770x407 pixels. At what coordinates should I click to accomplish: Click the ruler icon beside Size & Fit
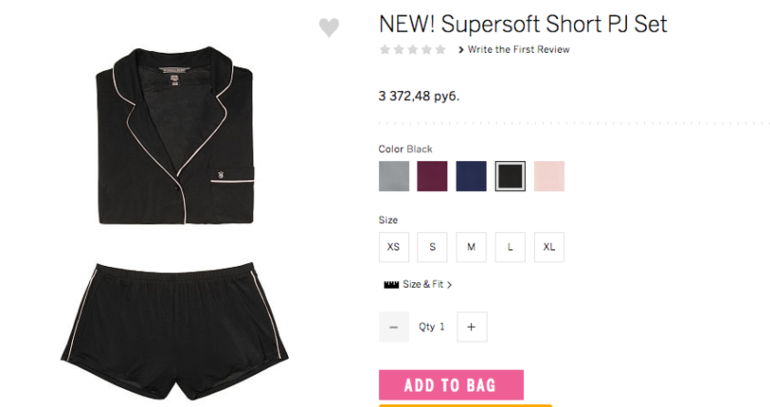(391, 285)
